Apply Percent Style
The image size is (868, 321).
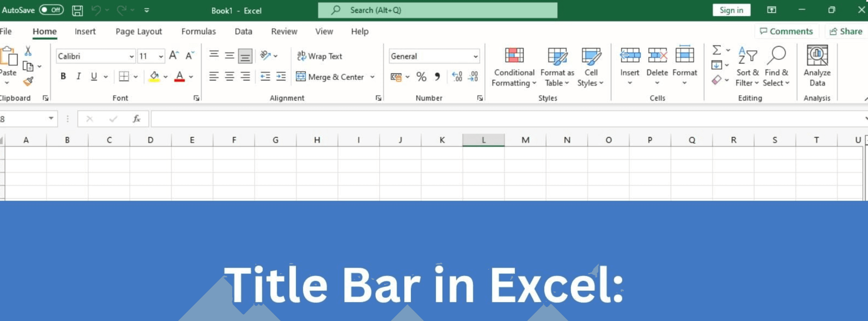click(x=421, y=77)
